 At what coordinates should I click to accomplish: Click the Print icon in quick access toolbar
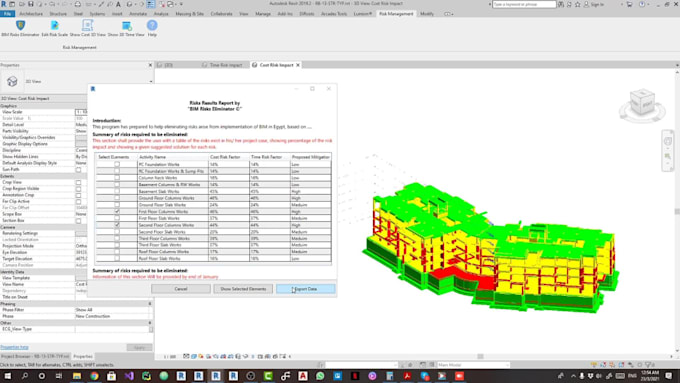[78, 4]
